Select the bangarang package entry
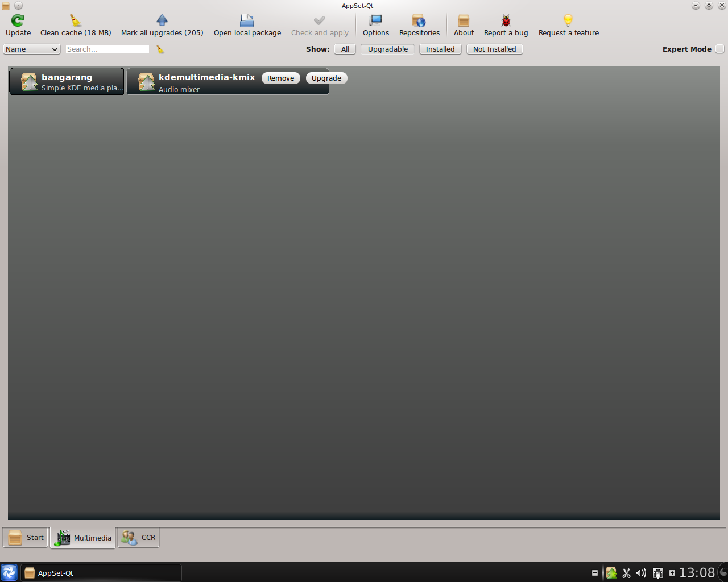The height and width of the screenshot is (582, 728). click(x=67, y=81)
